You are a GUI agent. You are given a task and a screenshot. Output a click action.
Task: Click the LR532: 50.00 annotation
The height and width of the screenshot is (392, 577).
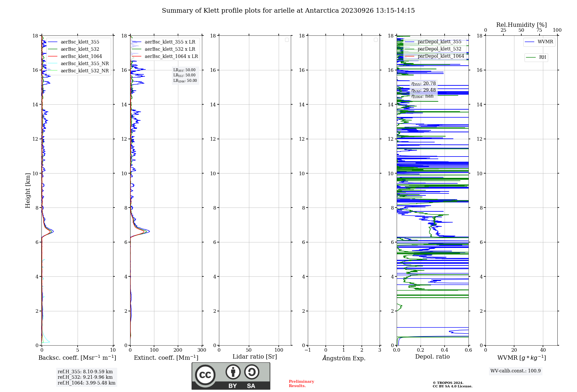(x=184, y=75)
